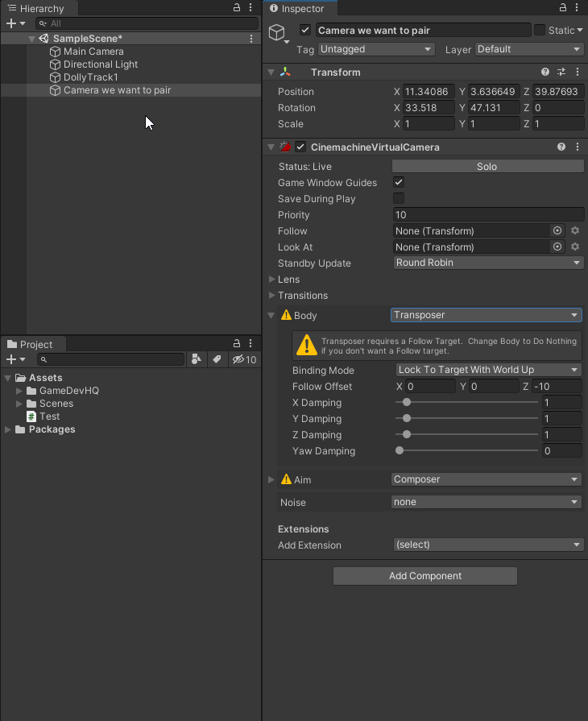Open Add Extension select dropdown
Viewport: 588px width, 721px height.
489,545
